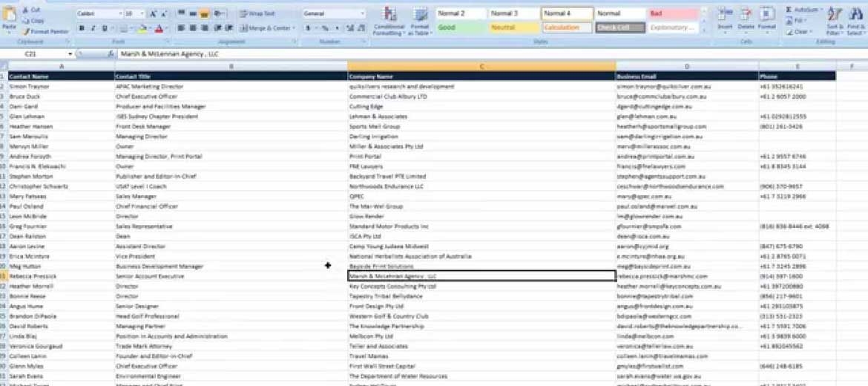Activate the Format Painter tool
Image resolution: width=868 pixels, height=386 pixels.
click(x=45, y=32)
